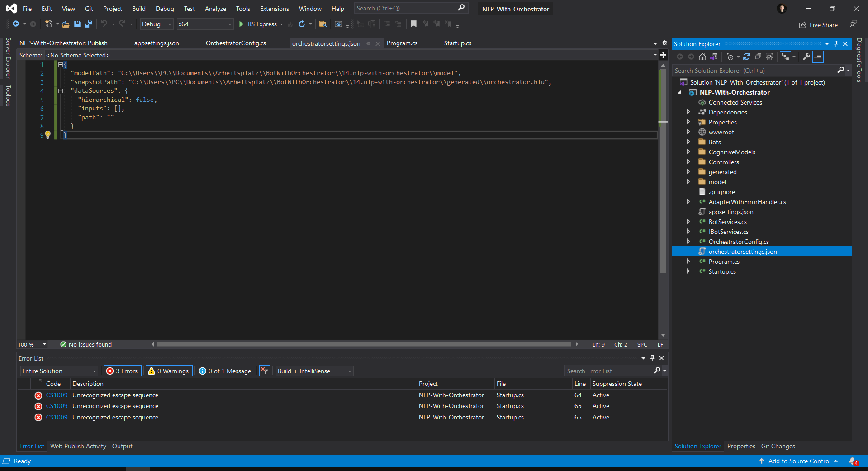This screenshot has height=471, width=868.
Task: Start debugging with IIS Express
Action: click(242, 24)
